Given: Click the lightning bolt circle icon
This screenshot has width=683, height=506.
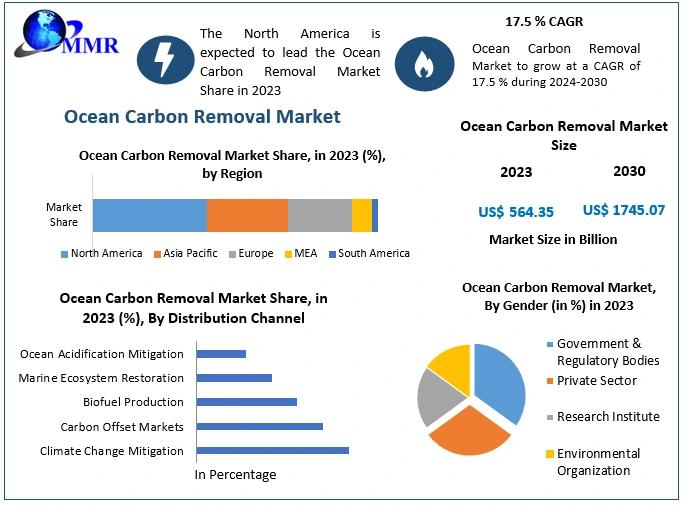Looking at the screenshot, I should [x=161, y=59].
